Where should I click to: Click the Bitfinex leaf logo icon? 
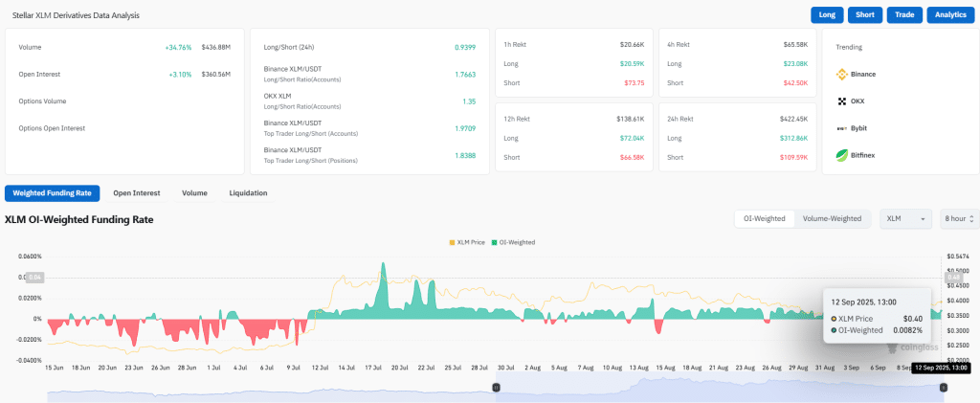coord(842,154)
